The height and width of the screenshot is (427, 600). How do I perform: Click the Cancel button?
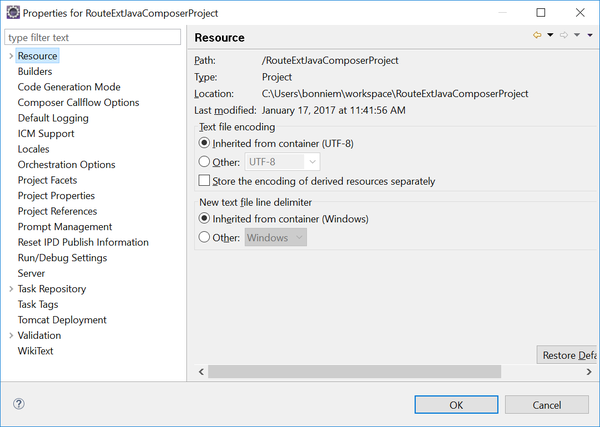click(547, 405)
